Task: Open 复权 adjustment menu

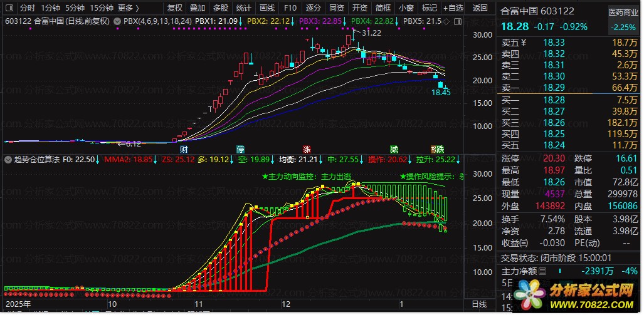Action: click(x=175, y=8)
